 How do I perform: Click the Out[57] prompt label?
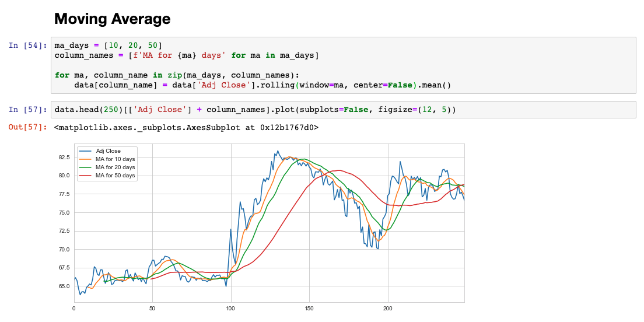28,128
